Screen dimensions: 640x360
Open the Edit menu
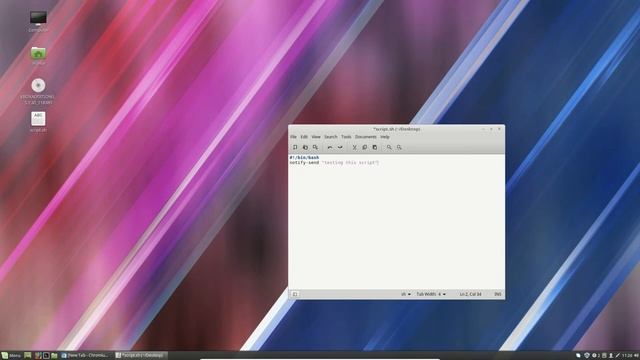click(304, 137)
